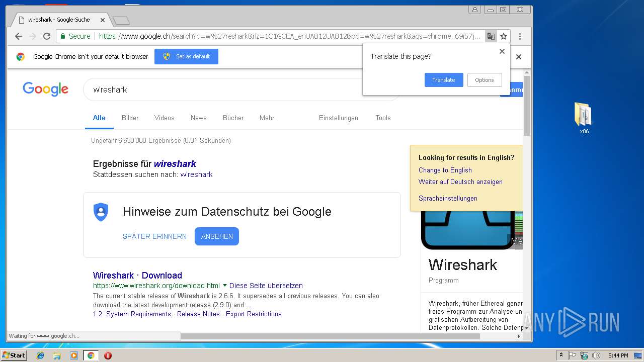Open the Mehr menu
644x362 pixels.
point(267,118)
